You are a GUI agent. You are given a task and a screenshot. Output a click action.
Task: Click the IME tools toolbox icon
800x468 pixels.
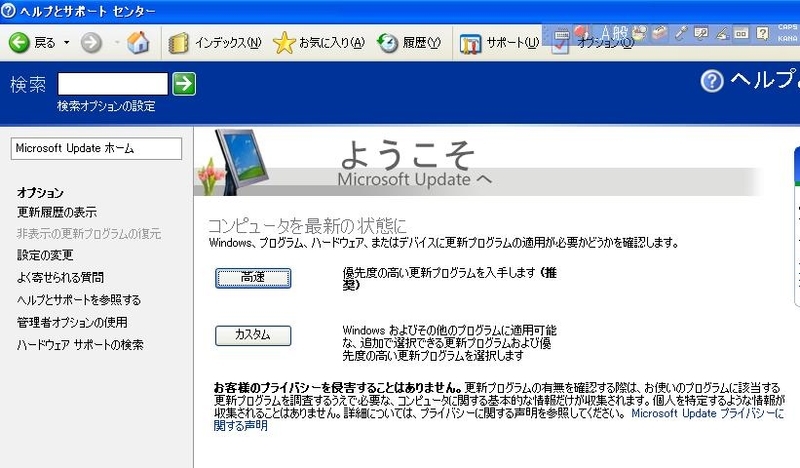point(660,34)
